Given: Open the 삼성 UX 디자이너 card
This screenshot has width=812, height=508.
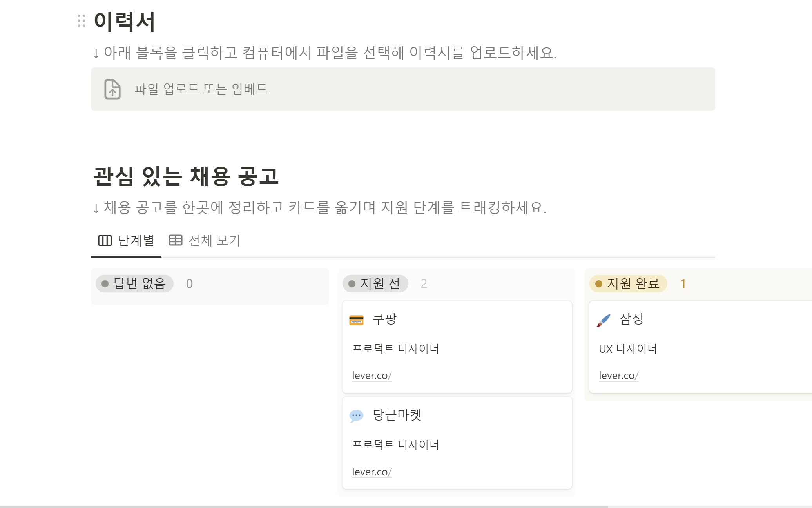Looking at the screenshot, I should pos(700,347).
